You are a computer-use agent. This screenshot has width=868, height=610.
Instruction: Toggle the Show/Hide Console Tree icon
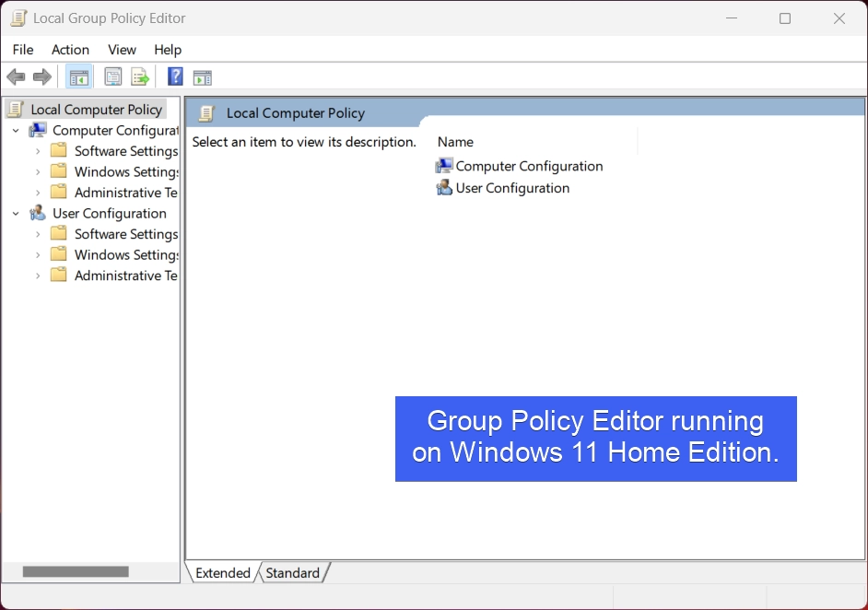point(78,77)
